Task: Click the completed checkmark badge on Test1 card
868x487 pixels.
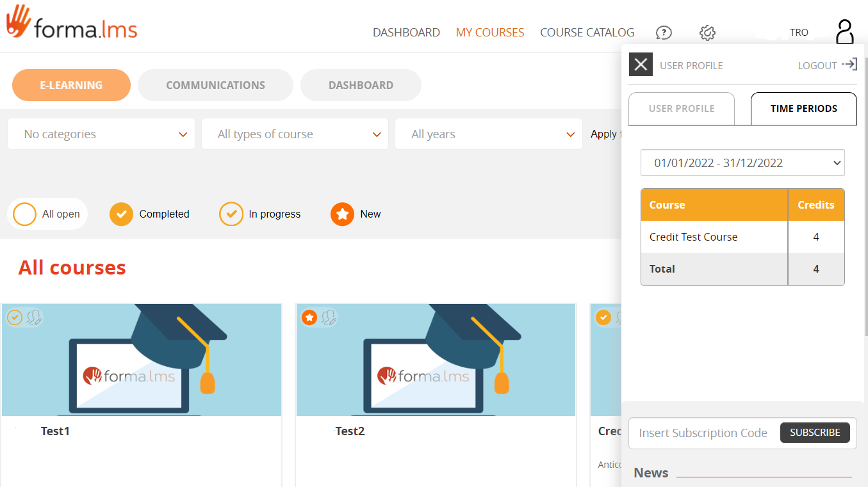Action: point(14,317)
